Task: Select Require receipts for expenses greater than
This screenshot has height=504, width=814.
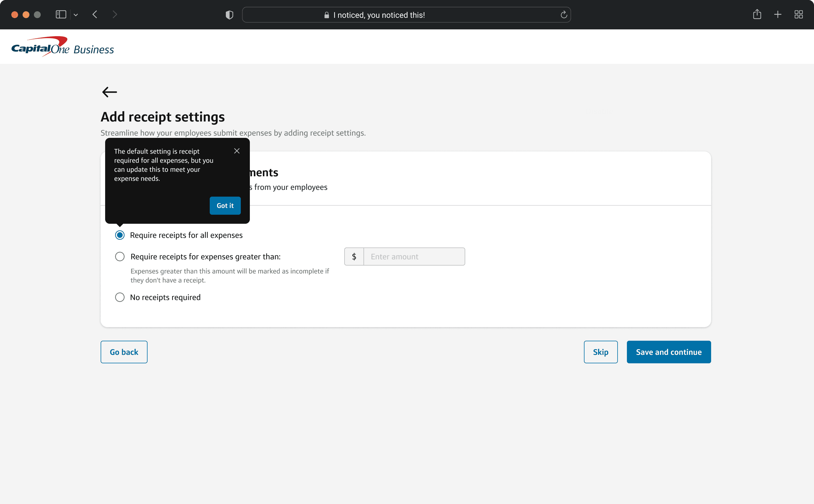Action: (x=120, y=257)
